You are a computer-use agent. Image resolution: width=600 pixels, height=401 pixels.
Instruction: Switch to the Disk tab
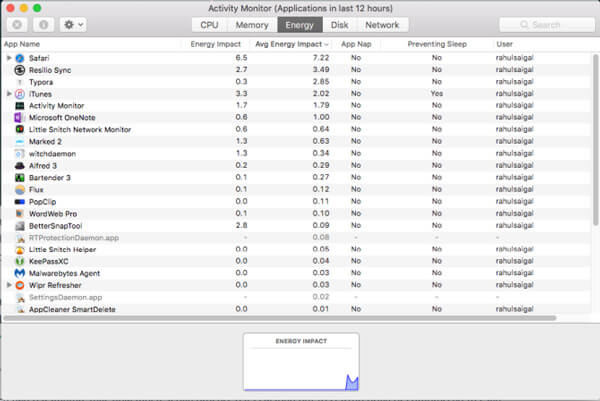click(340, 25)
